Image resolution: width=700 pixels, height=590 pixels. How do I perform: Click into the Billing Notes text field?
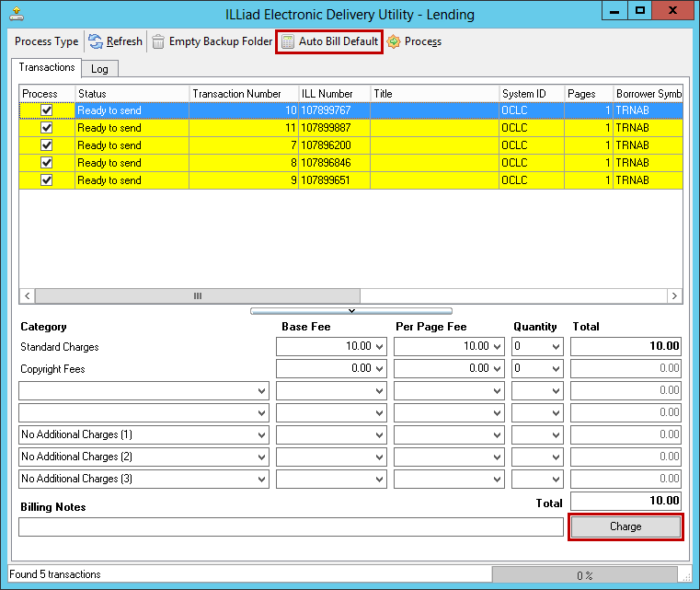[290, 527]
